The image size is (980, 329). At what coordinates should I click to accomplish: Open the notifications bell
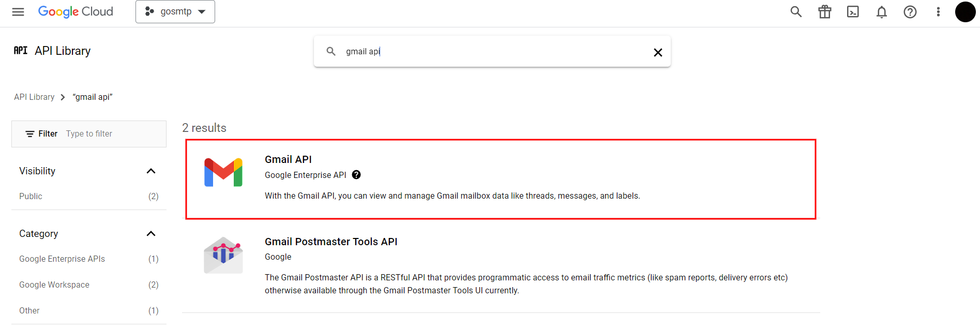[x=882, y=12]
